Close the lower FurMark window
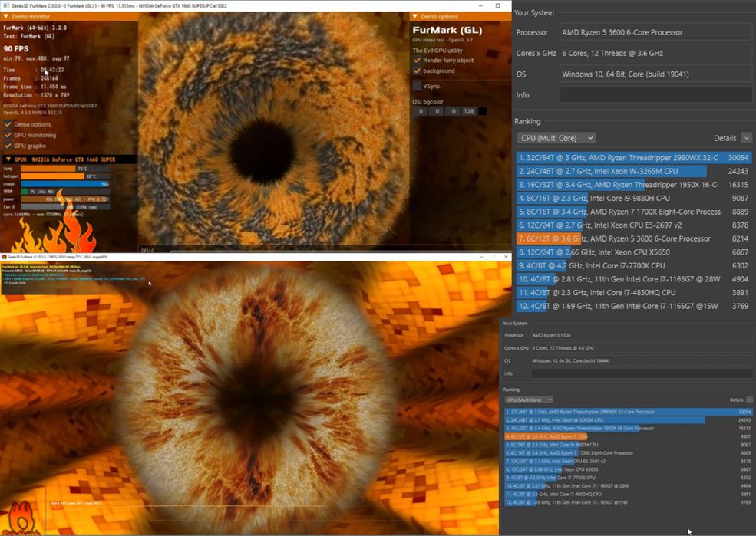Screen dimensions: 756x536 point(506,257)
